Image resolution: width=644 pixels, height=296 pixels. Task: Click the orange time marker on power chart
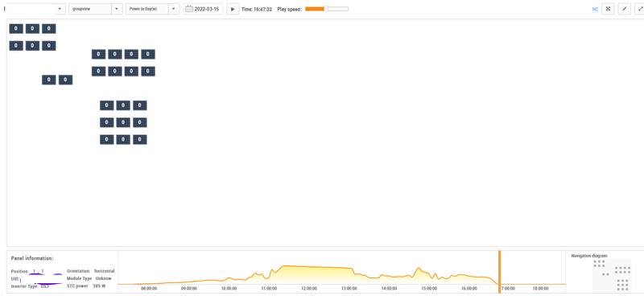point(499,272)
